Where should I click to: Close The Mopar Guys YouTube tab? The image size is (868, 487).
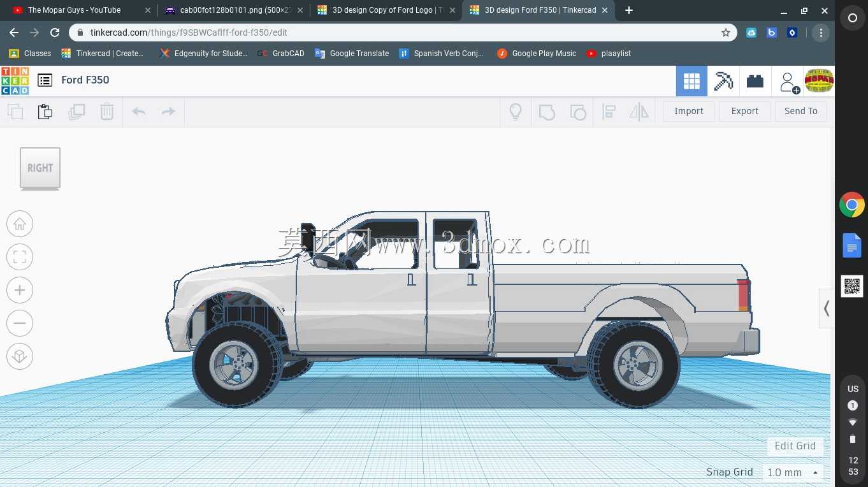pos(147,10)
